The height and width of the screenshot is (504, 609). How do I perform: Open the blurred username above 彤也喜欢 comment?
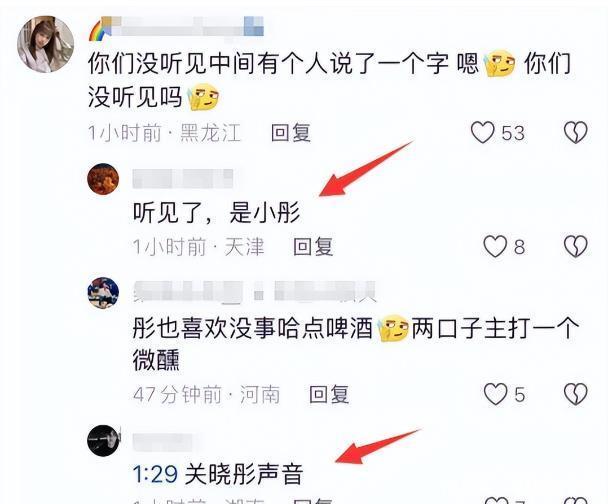click(x=254, y=292)
